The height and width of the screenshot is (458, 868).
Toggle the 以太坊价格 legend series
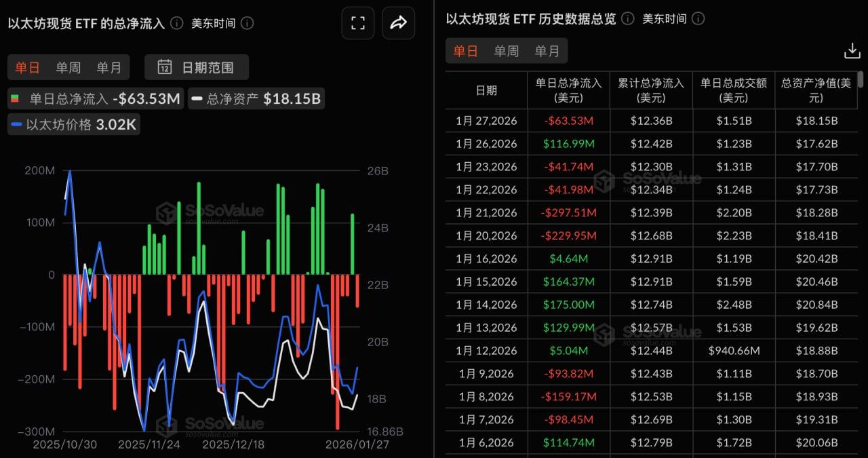pyautogui.click(x=73, y=125)
